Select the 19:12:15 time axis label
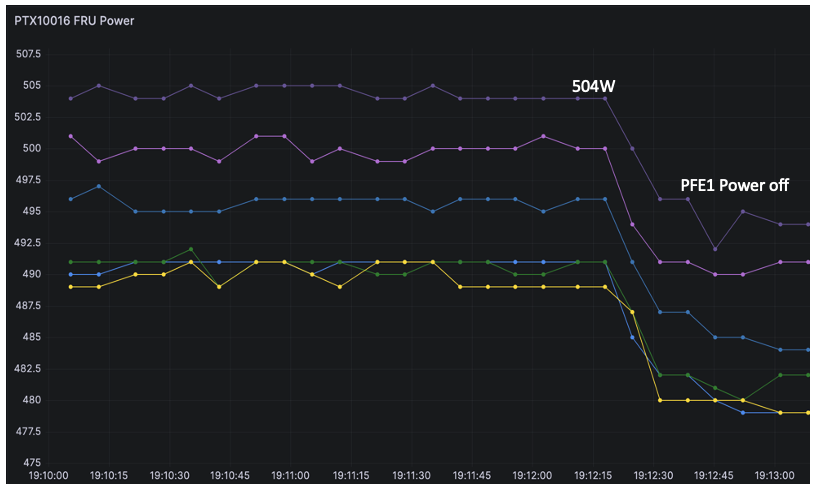The width and height of the screenshot is (816, 491). (593, 475)
